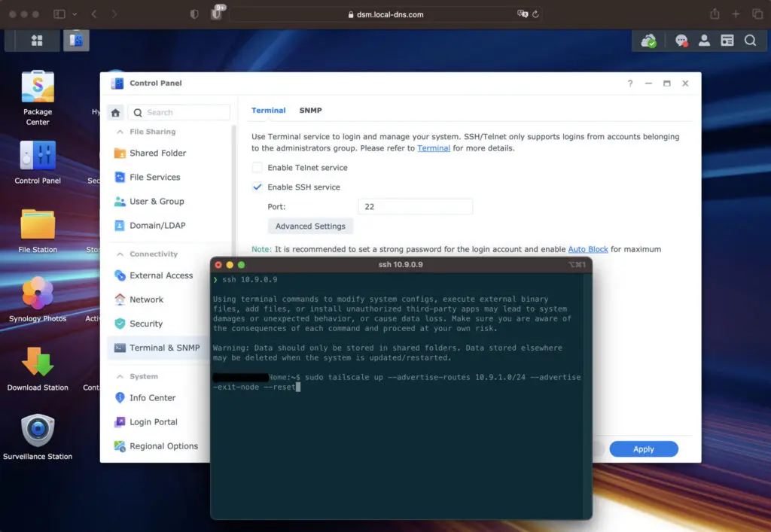
Task: Toggle Safari sidebar button
Action: [x=59, y=14]
